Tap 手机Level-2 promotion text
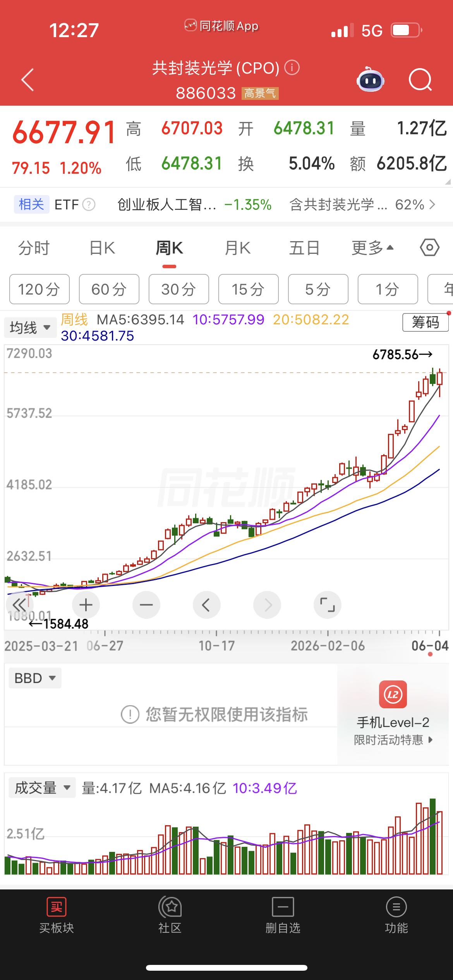The width and height of the screenshot is (453, 980). pos(393,722)
